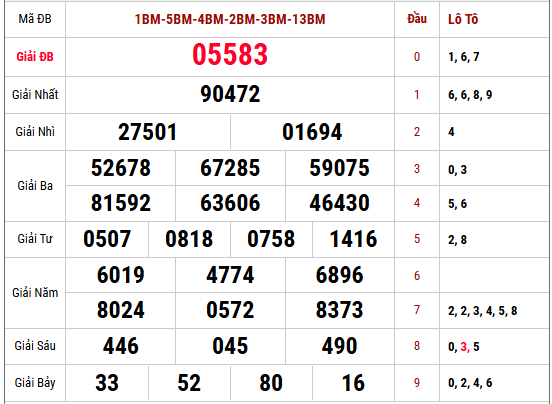Click fifth prize number 4774

(230, 275)
